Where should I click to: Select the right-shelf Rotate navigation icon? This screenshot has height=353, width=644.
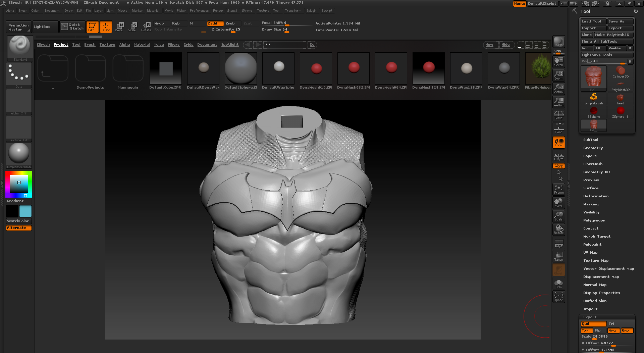pyautogui.click(x=558, y=230)
